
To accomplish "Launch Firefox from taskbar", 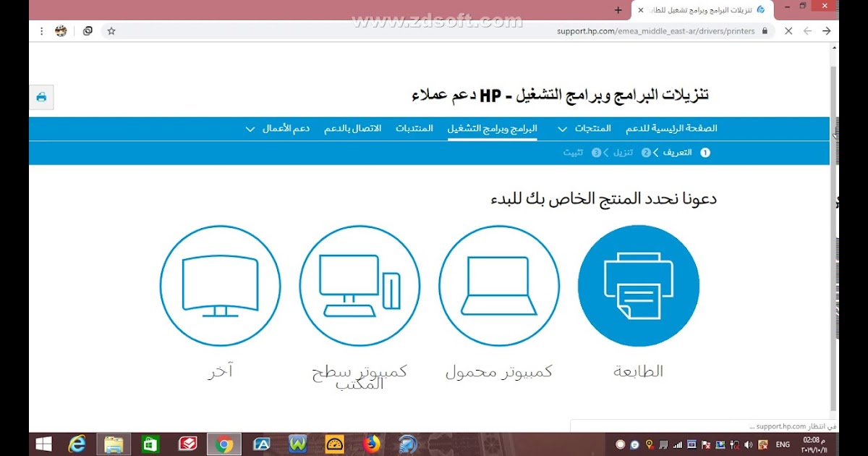I will [371, 444].
